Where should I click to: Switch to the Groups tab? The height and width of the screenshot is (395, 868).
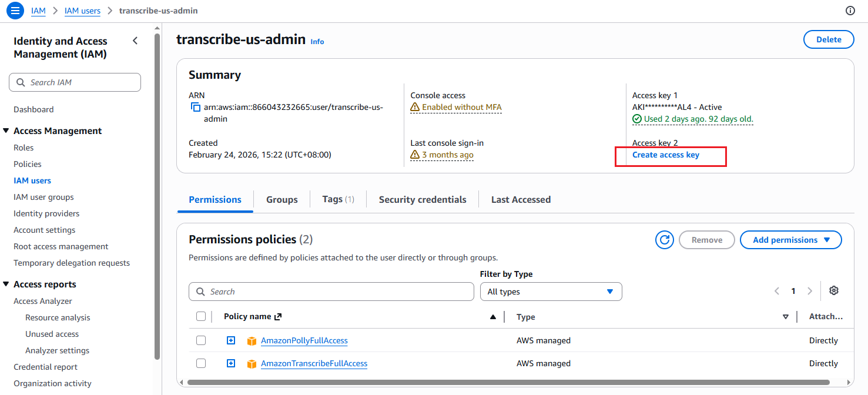tap(282, 199)
